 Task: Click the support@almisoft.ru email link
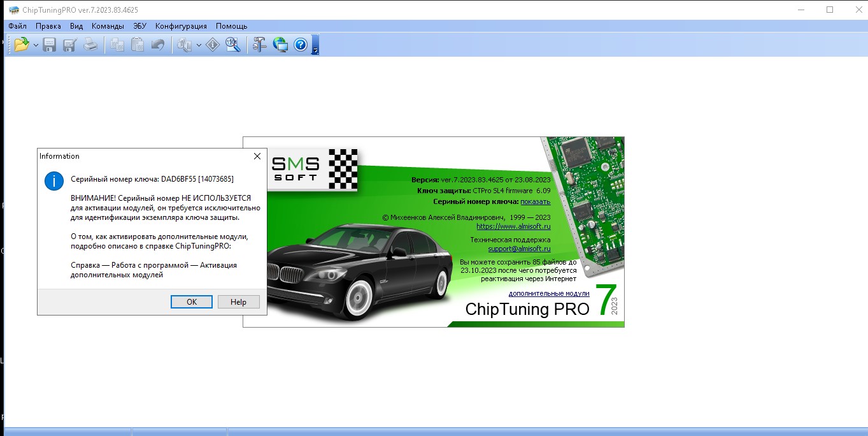pos(519,249)
